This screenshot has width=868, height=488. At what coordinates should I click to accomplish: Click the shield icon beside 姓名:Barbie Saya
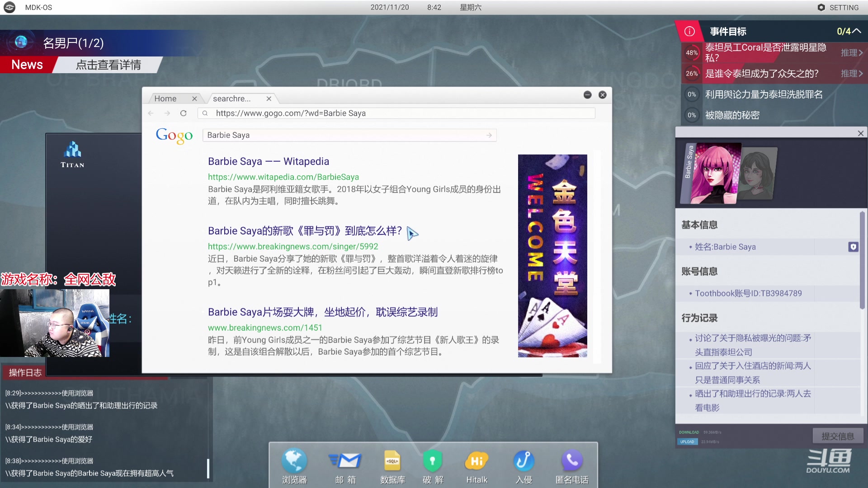(x=853, y=247)
